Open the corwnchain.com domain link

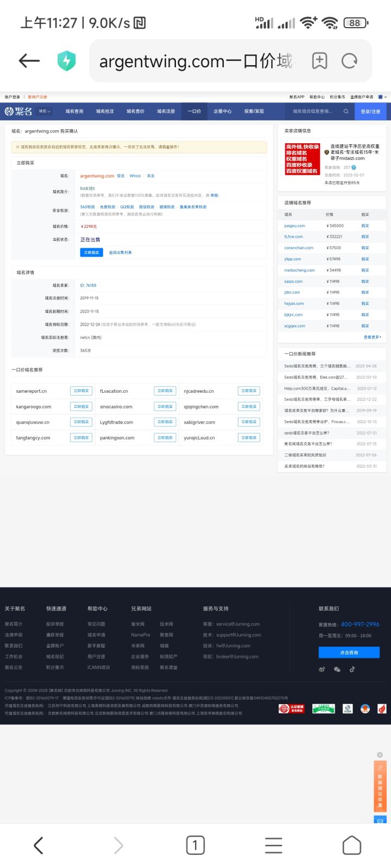point(299,248)
